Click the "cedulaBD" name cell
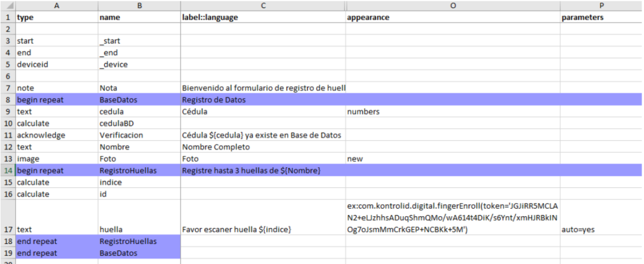The image size is (644, 264). [x=138, y=123]
